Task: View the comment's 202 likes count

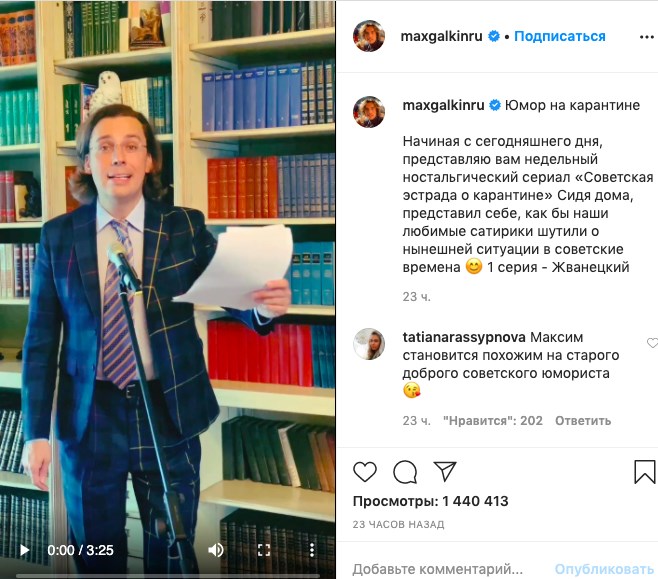Action: 493,420
